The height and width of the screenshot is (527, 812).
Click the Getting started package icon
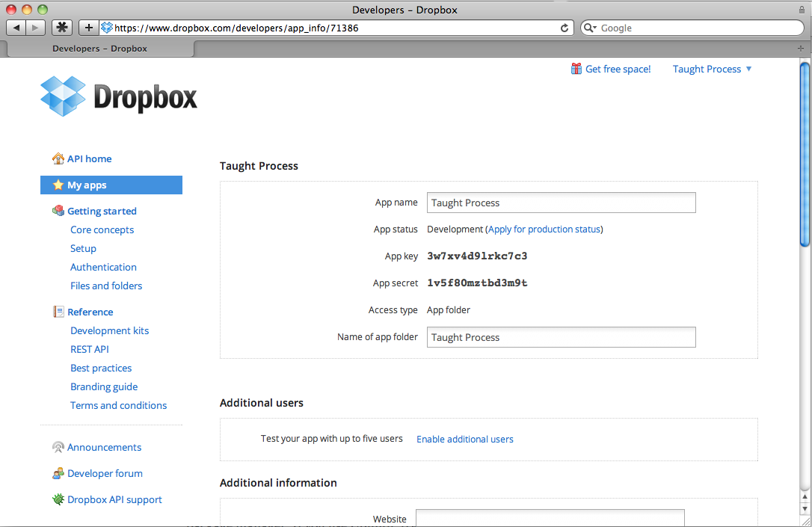58,211
